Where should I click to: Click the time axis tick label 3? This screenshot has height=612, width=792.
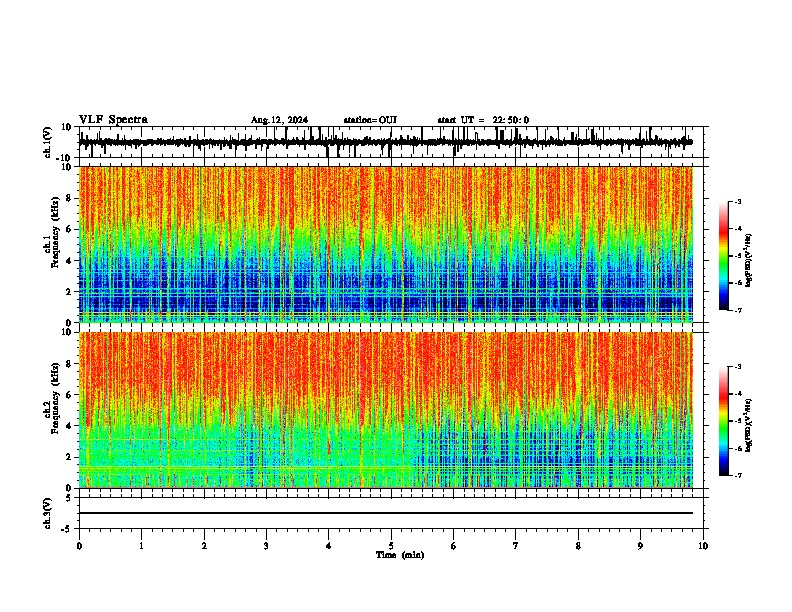pyautogui.click(x=266, y=546)
